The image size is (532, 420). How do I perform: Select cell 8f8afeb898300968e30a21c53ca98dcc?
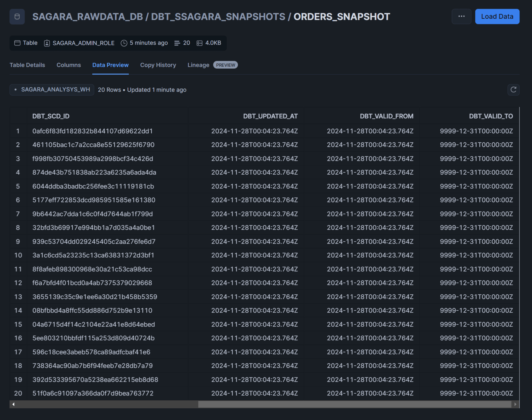pyautogui.click(x=107, y=269)
